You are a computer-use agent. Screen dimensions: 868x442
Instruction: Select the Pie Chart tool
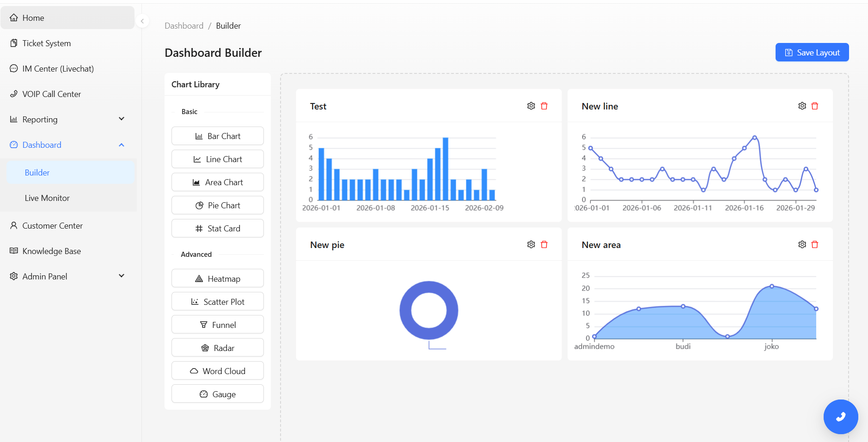pyautogui.click(x=217, y=205)
